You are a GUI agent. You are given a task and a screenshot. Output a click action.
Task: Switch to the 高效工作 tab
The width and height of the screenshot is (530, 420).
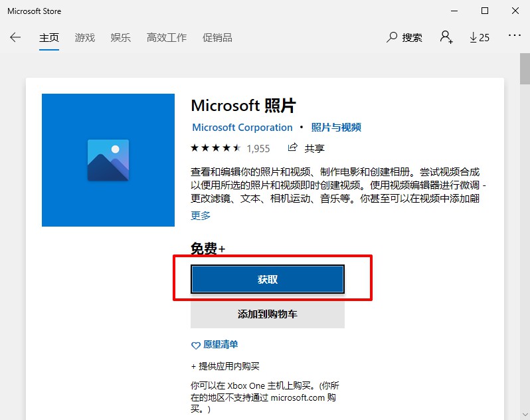coord(167,37)
